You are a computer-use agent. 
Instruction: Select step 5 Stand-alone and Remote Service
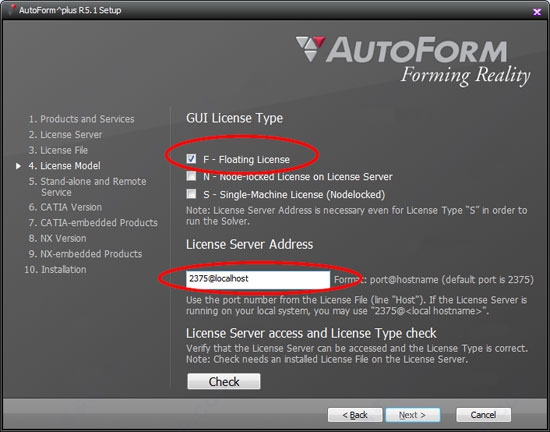pos(87,187)
